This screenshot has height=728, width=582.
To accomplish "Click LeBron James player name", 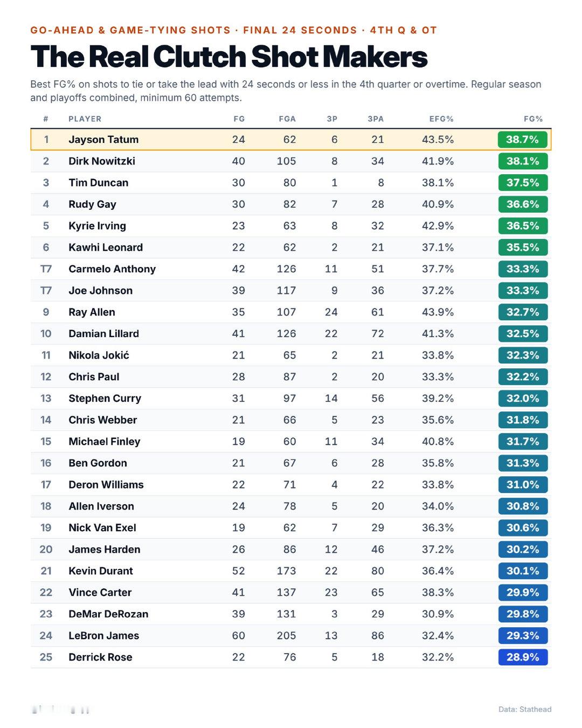I will (103, 636).
